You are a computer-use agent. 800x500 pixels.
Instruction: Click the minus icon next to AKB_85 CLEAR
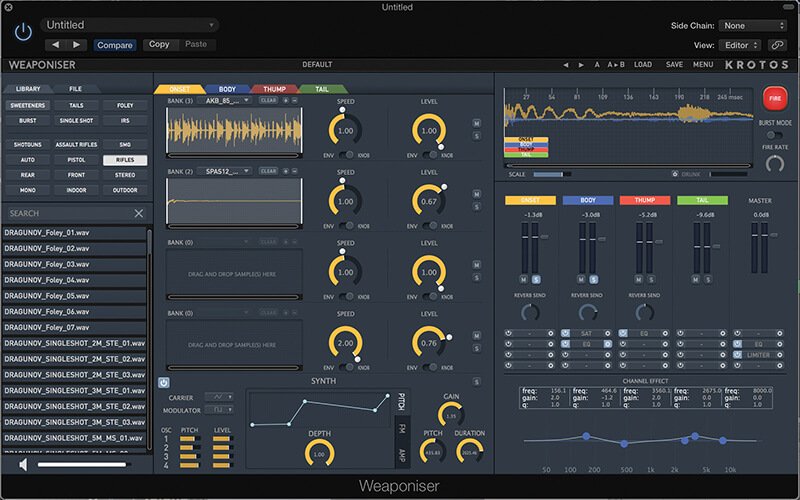(x=294, y=101)
